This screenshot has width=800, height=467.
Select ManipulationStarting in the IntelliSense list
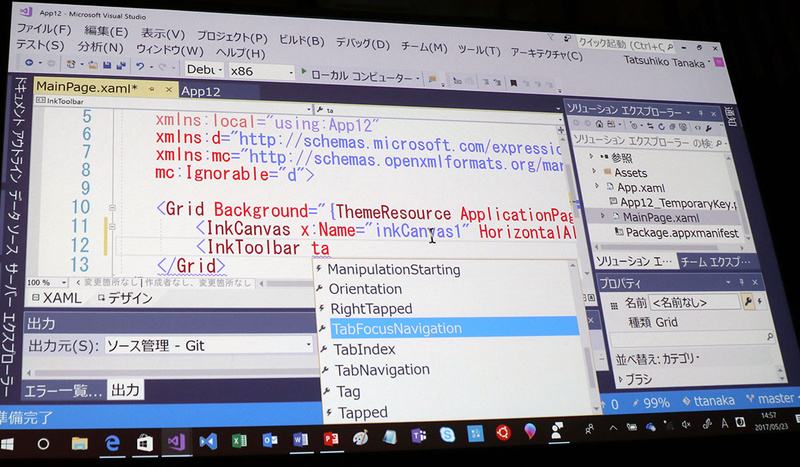(x=394, y=269)
